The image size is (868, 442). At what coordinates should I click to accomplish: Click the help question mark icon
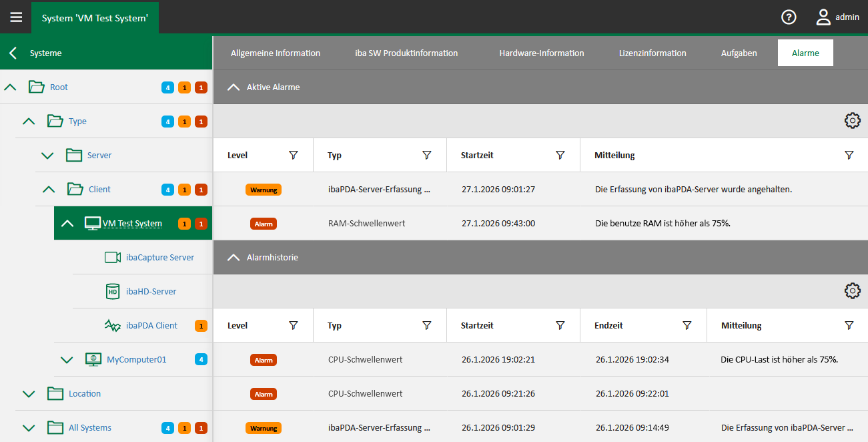[789, 17]
